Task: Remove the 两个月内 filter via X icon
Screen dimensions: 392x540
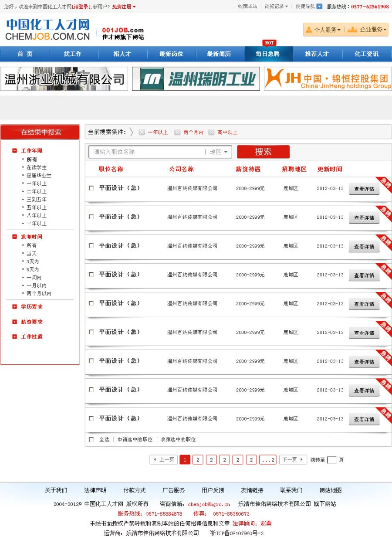Action: point(177,132)
